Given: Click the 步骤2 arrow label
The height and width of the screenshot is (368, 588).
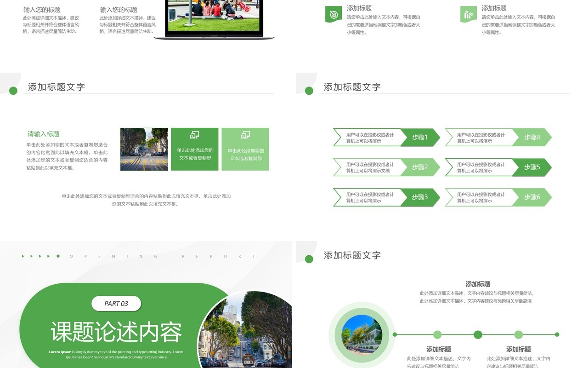Looking at the screenshot, I should (420, 167).
